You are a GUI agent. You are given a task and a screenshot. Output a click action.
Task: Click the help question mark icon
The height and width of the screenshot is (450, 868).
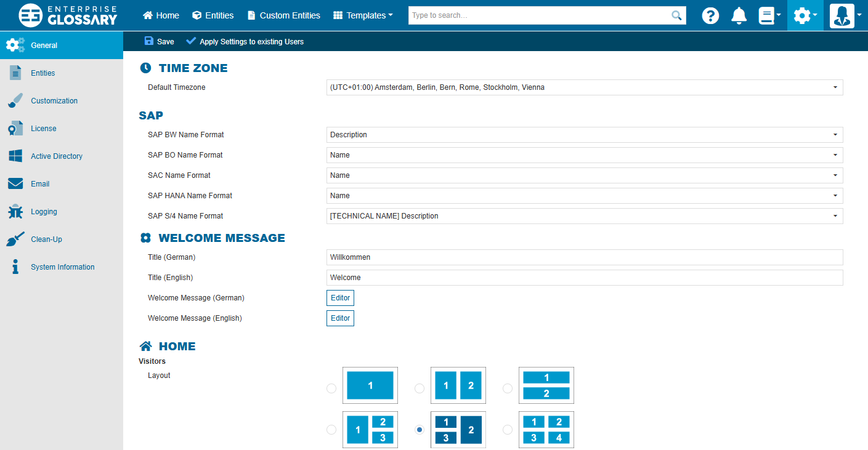click(710, 16)
